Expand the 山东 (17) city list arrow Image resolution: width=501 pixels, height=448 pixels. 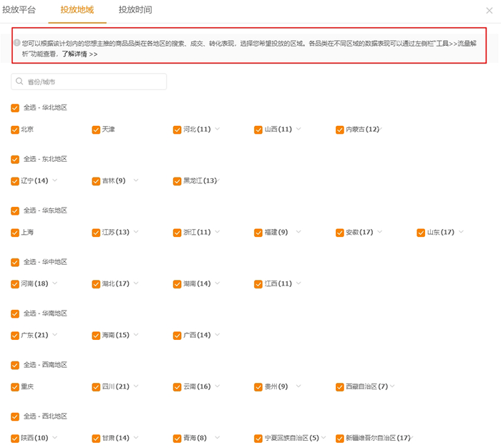tap(461, 232)
